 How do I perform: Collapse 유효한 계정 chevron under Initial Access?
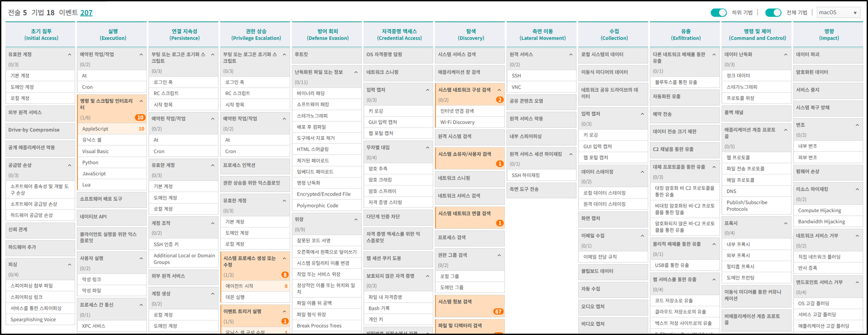point(70,54)
